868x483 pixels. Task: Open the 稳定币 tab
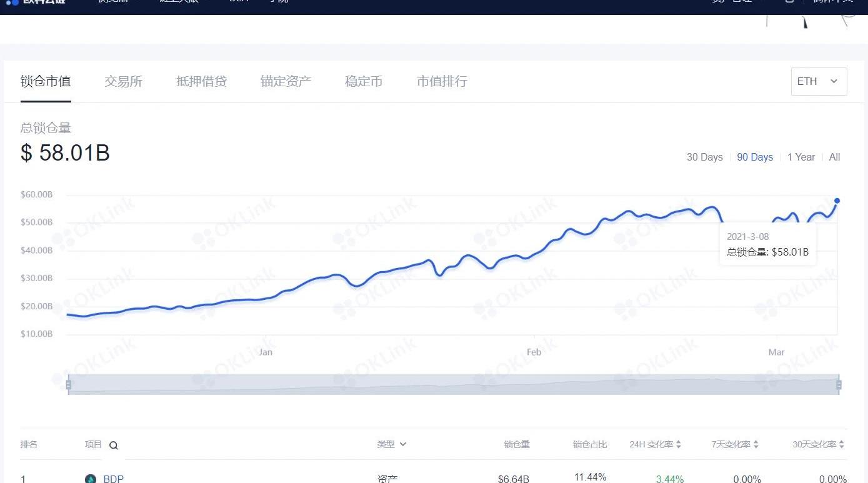click(364, 81)
